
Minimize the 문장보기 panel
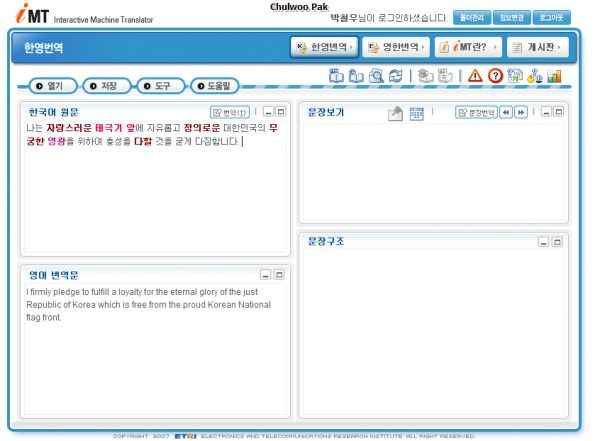coord(546,112)
